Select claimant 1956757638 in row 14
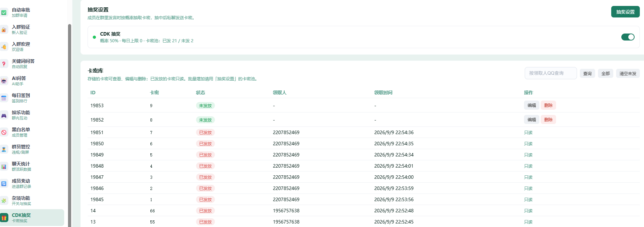This screenshot has width=644, height=227. point(286,211)
